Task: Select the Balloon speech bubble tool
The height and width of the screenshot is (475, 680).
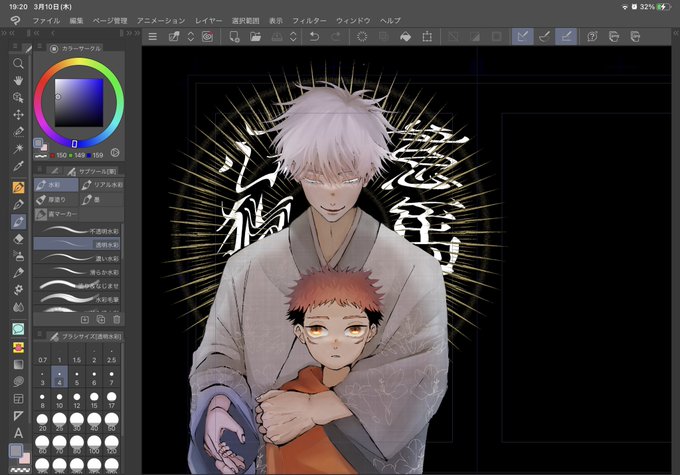Action: point(18,329)
